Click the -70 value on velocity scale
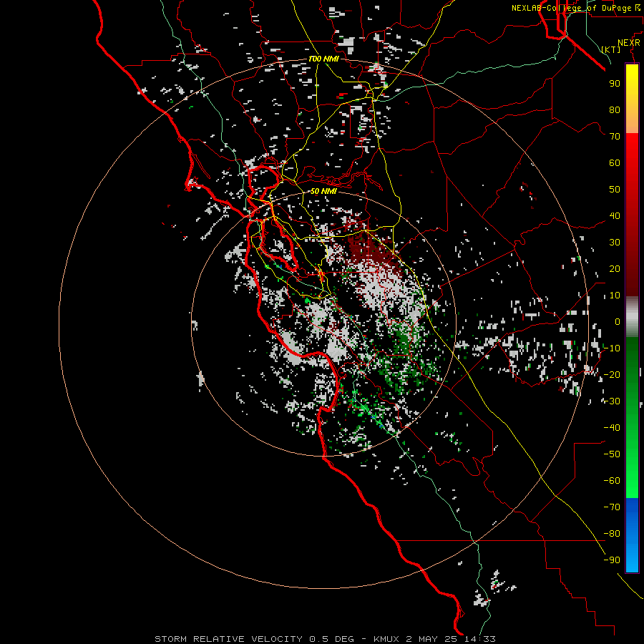The width and height of the screenshot is (644, 644). click(x=612, y=507)
